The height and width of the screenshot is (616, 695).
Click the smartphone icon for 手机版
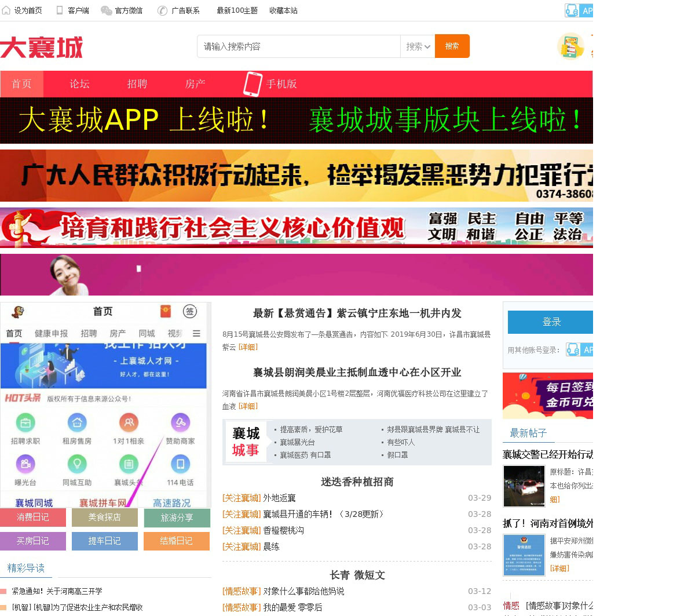click(x=253, y=84)
